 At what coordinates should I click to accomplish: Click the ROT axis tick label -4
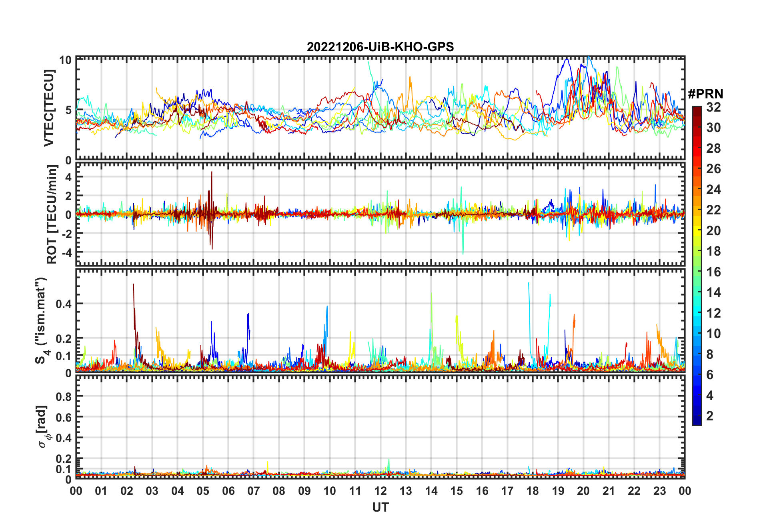(66, 253)
